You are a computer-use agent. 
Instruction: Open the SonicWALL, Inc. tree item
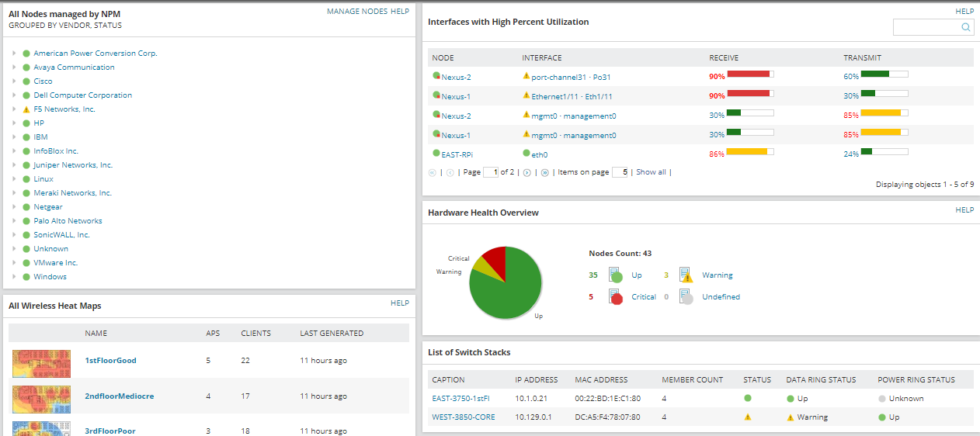[x=61, y=235]
